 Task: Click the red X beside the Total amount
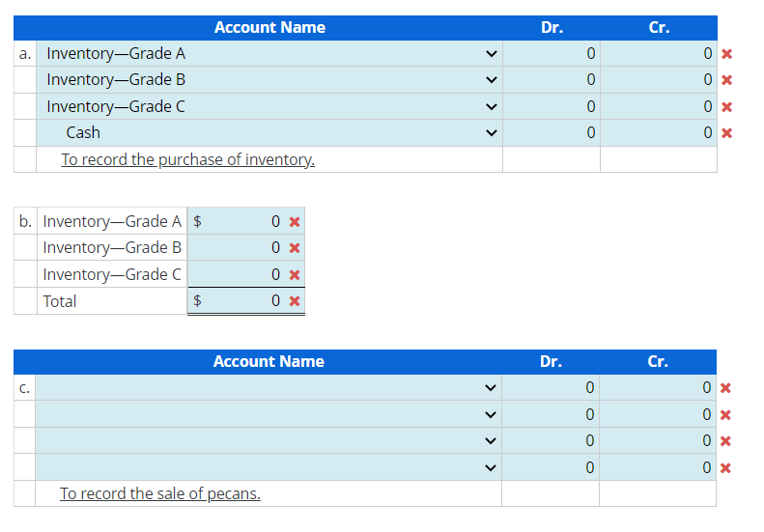(x=295, y=301)
